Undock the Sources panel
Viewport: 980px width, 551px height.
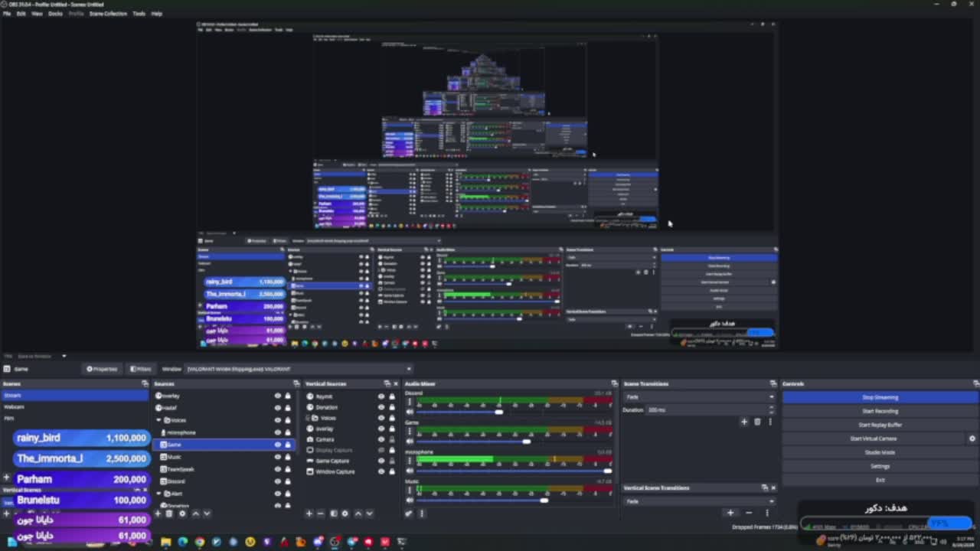click(x=296, y=383)
